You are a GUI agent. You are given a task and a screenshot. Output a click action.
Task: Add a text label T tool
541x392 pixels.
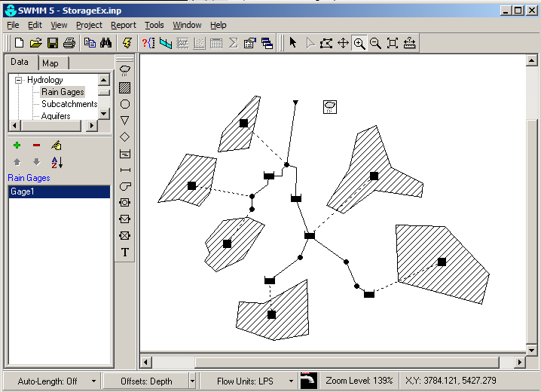click(x=124, y=253)
